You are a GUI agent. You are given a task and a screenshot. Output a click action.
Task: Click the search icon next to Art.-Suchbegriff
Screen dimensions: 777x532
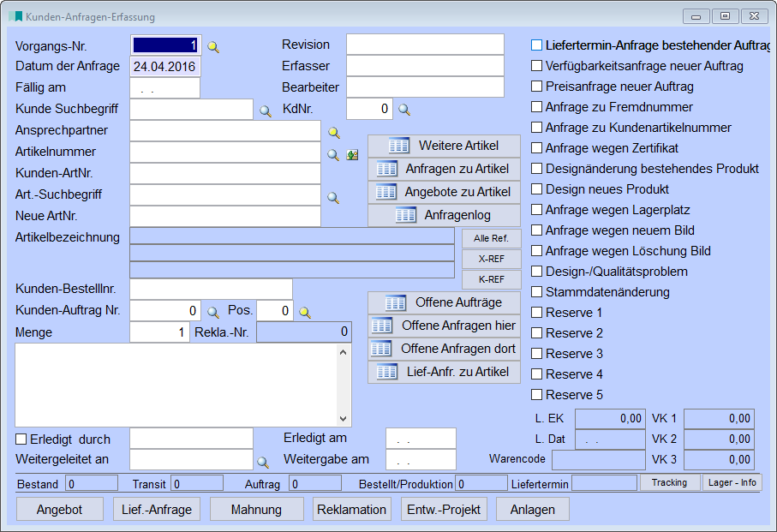tap(334, 197)
